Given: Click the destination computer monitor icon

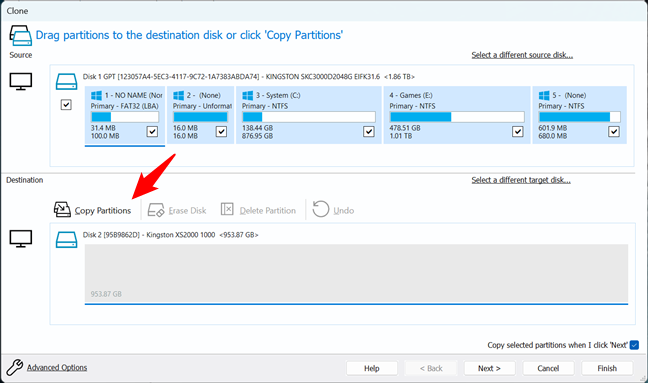Looking at the screenshot, I should click(x=21, y=239).
